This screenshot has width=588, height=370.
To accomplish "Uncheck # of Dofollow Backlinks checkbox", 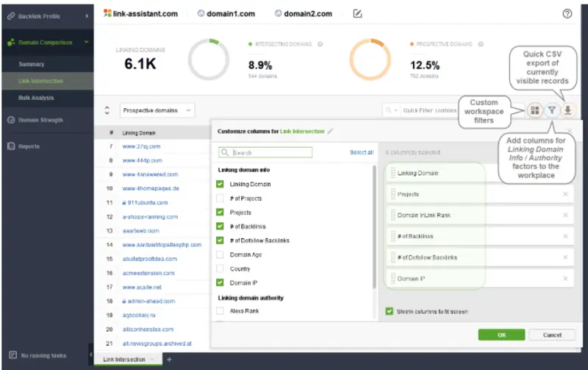I will pyautogui.click(x=220, y=240).
